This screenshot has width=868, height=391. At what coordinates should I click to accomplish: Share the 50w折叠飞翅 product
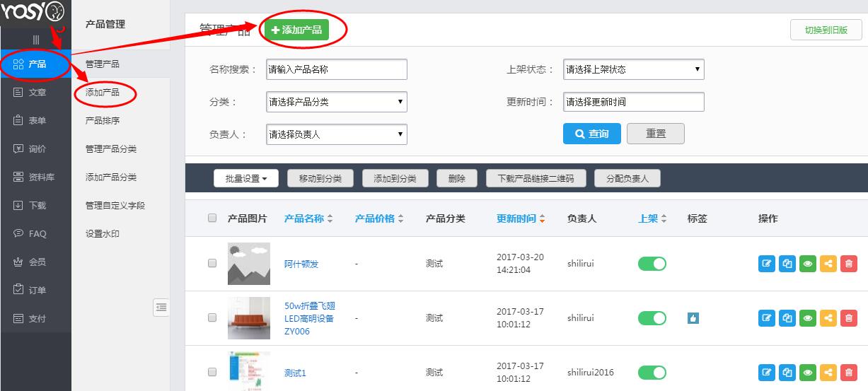828,318
